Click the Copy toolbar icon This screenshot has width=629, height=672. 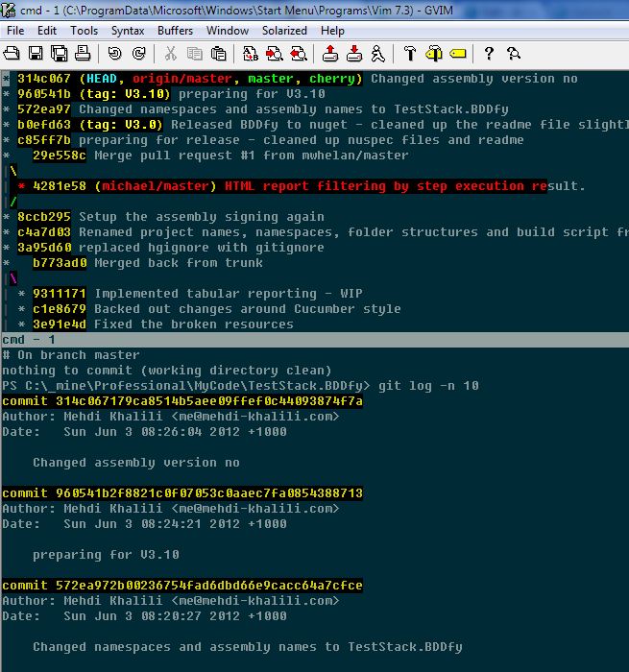pyautogui.click(x=195, y=54)
